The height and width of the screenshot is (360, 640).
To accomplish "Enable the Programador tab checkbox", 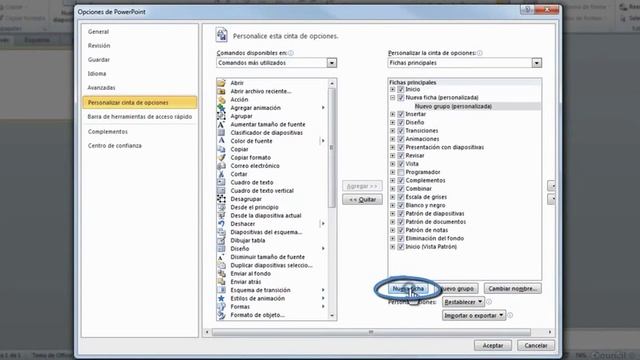I will [x=401, y=172].
